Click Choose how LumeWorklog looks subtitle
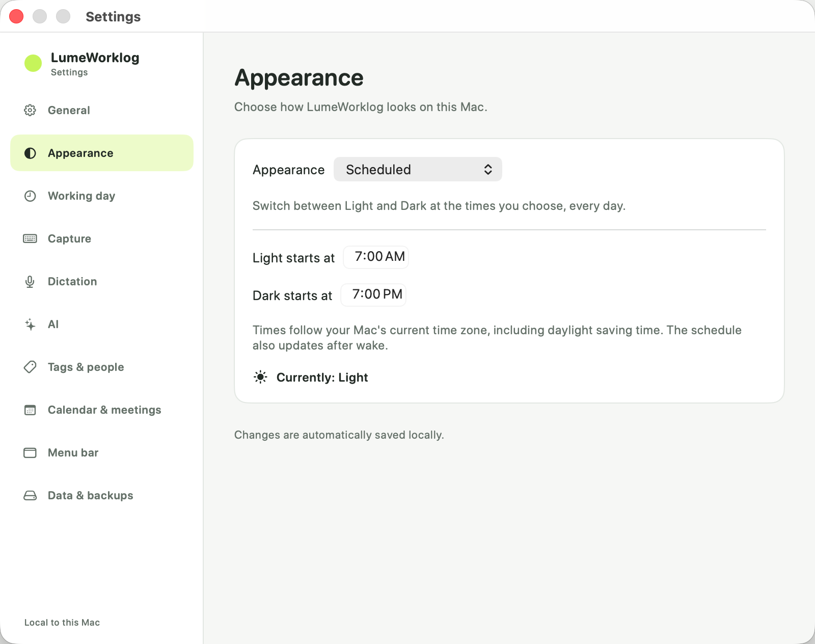Screen dimensions: 815x644 click(x=361, y=107)
